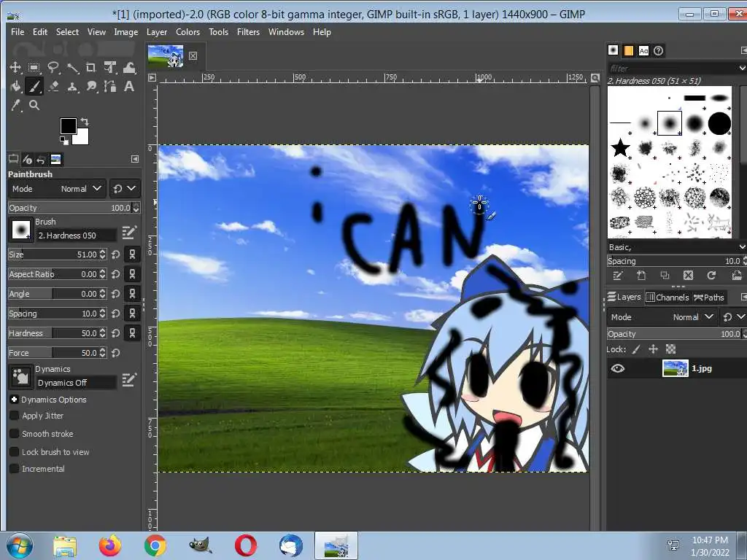
Task: Close the image tab with X button
Action: [193, 55]
